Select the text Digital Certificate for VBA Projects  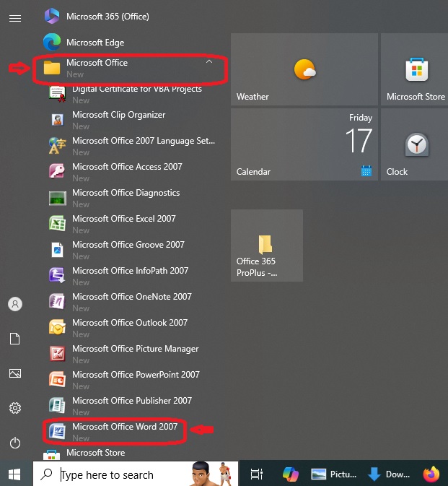click(137, 89)
